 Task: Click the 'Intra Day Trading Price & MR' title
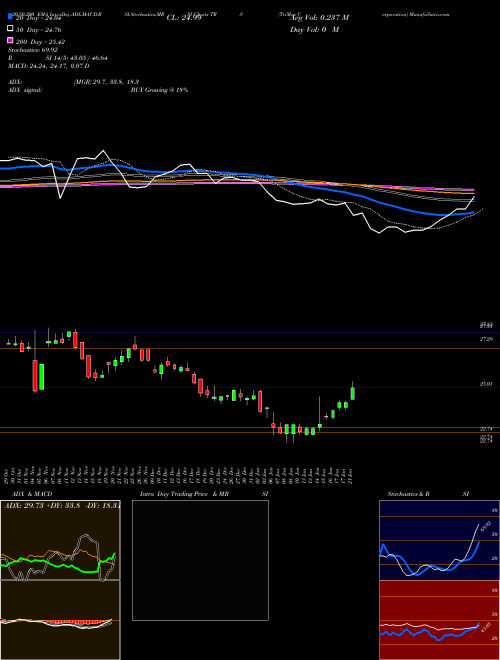(x=184, y=494)
